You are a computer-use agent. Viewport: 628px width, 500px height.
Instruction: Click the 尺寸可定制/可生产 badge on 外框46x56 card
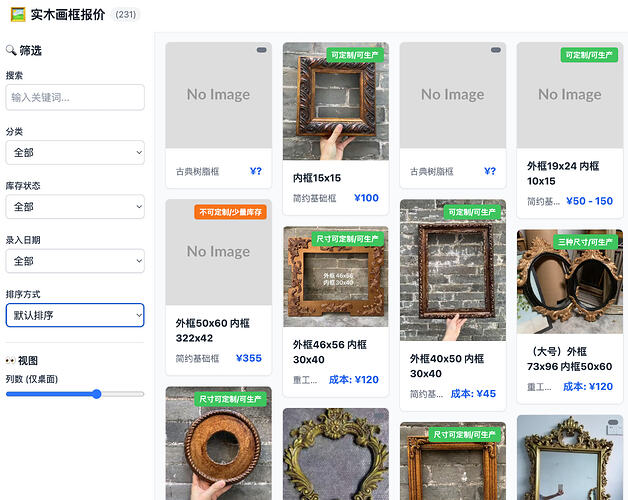347,239
